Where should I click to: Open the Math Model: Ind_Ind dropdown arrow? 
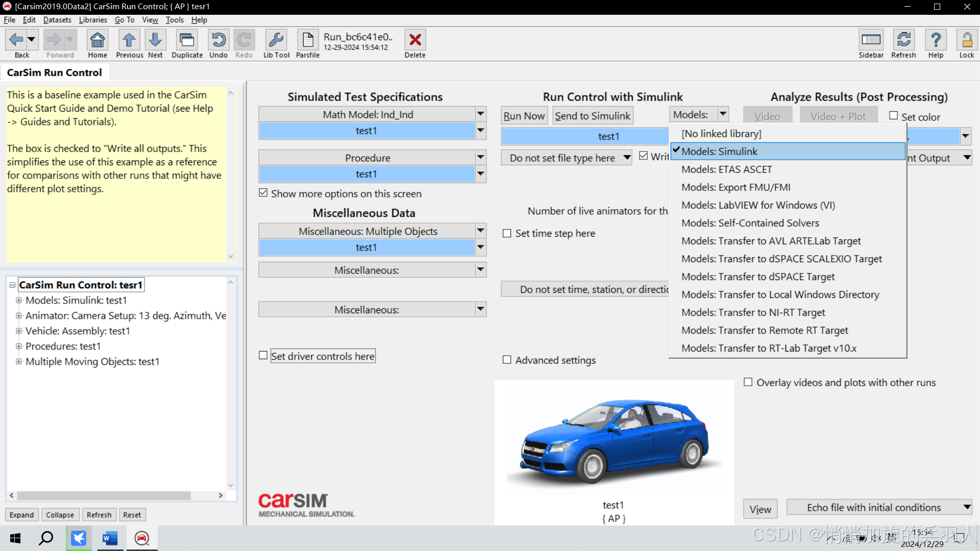(x=480, y=114)
